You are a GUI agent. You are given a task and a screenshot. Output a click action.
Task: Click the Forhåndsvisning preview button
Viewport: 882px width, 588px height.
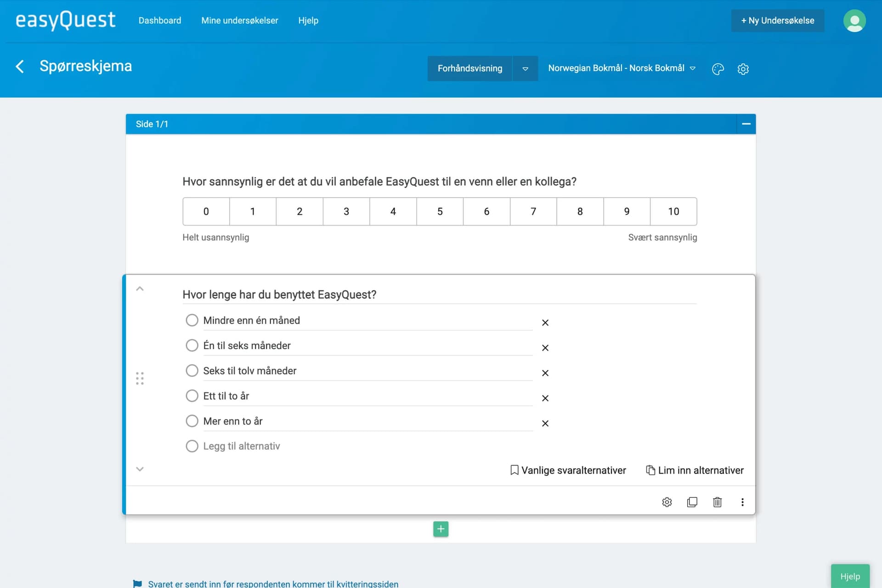pos(469,68)
